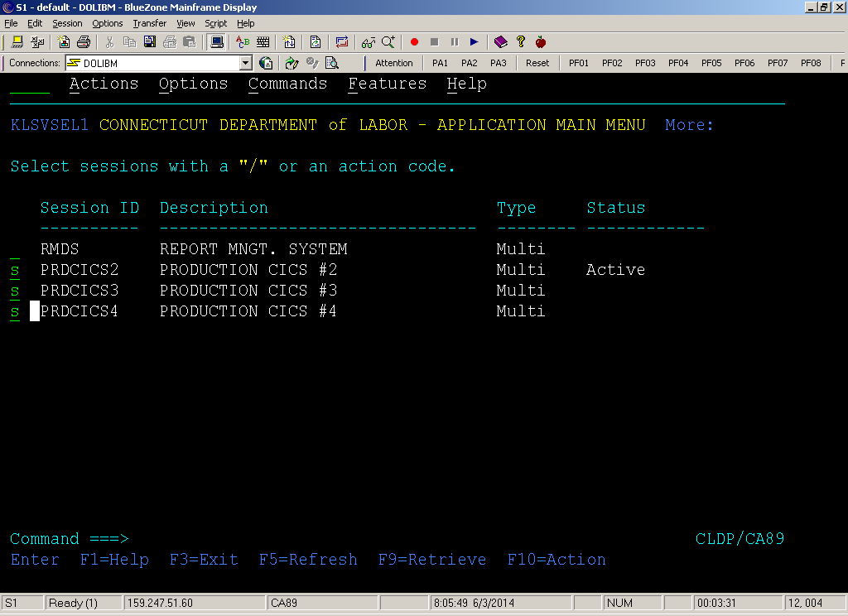Open the Transfer menu
848x616 pixels.
[149, 23]
